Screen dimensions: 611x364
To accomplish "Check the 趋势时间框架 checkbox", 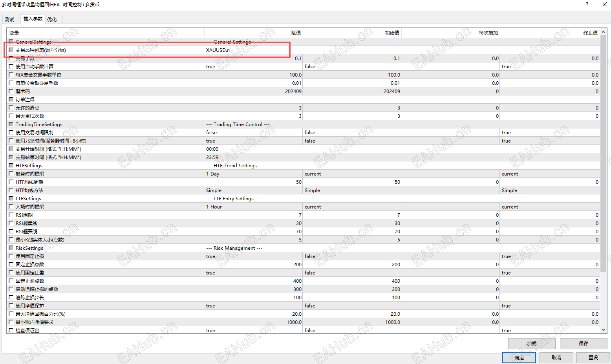I will tap(11, 174).
